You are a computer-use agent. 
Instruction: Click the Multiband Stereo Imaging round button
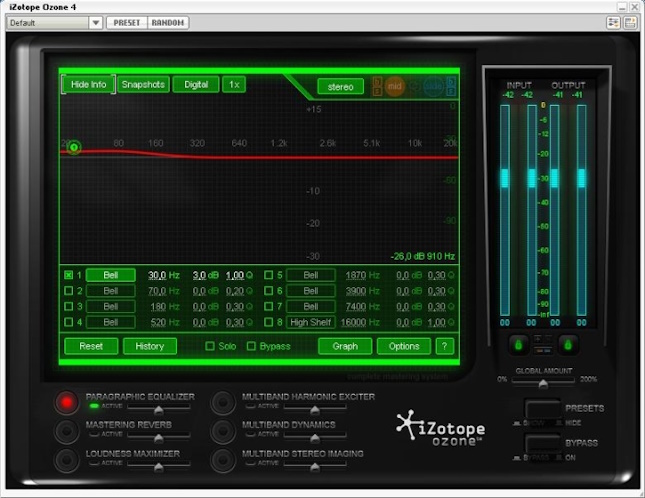click(223, 459)
